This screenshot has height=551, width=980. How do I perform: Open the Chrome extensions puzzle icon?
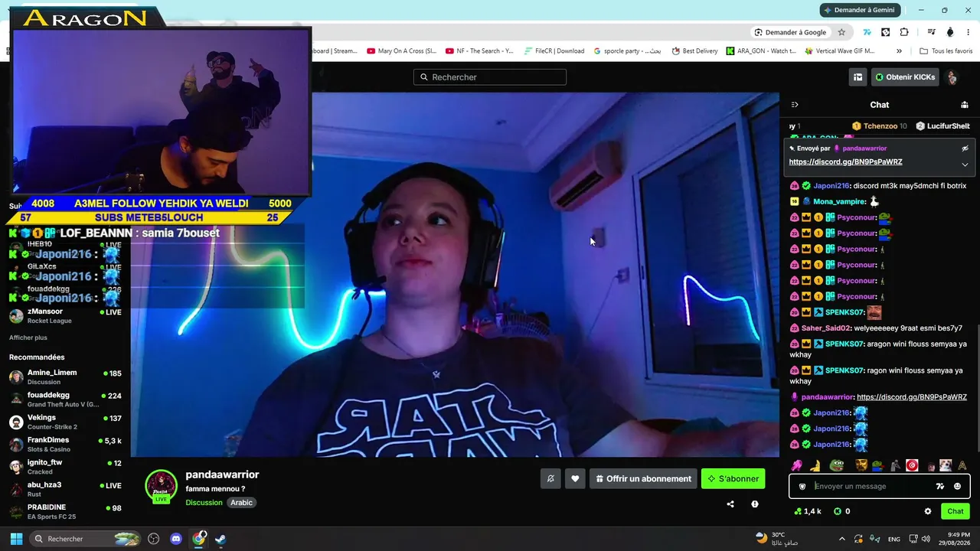coord(904,32)
